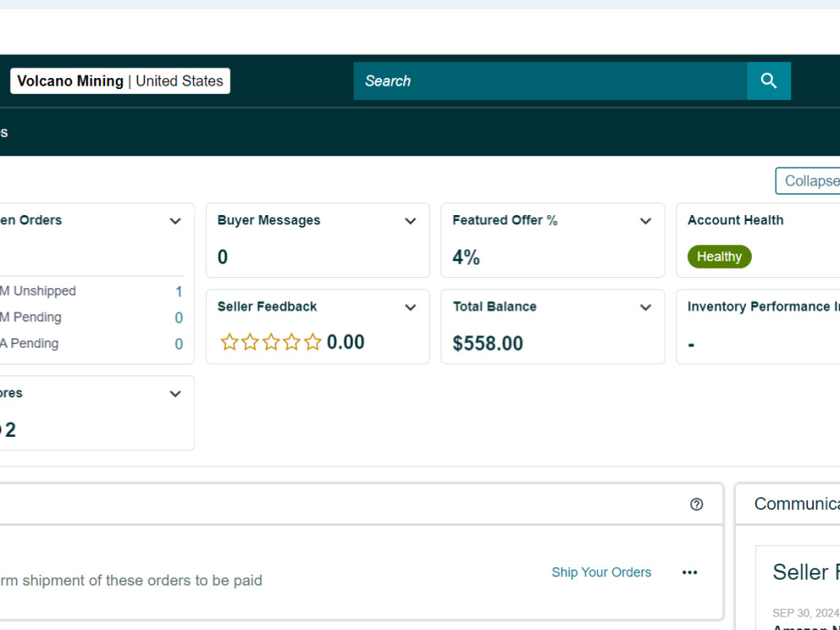This screenshot has height=630, width=840.
Task: Click the FBM Unshipped count of 1
Action: tap(179, 292)
